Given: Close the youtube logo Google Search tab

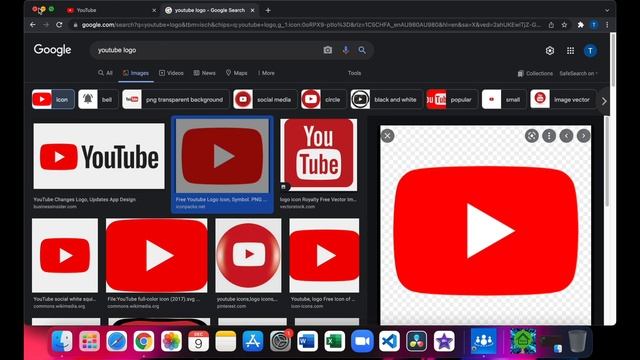Looking at the screenshot, I should (x=253, y=10).
